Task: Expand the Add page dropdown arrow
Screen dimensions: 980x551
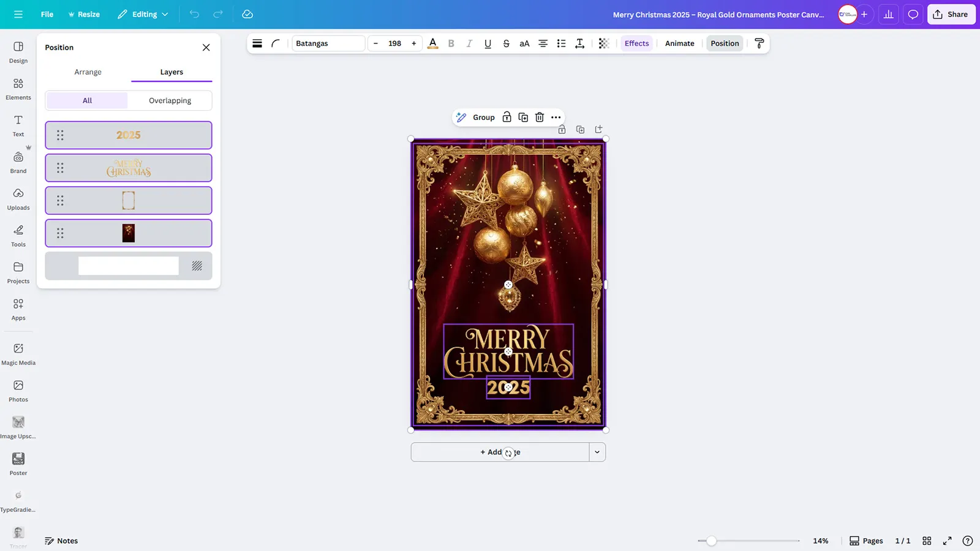Action: (x=597, y=452)
